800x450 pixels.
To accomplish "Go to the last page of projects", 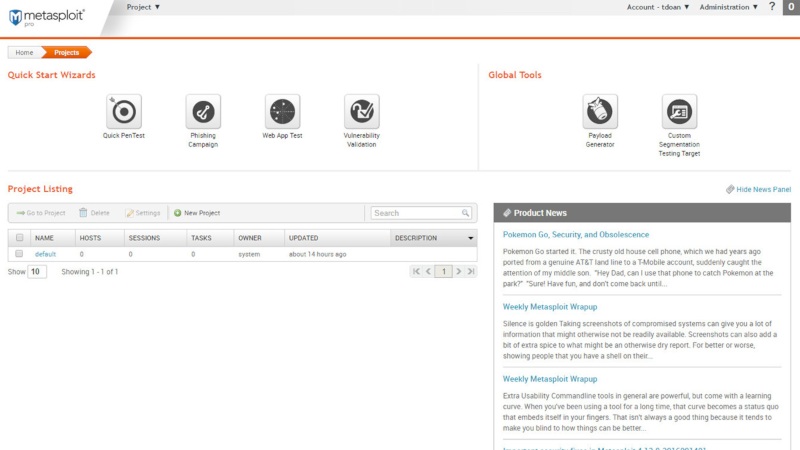I will coord(471,271).
